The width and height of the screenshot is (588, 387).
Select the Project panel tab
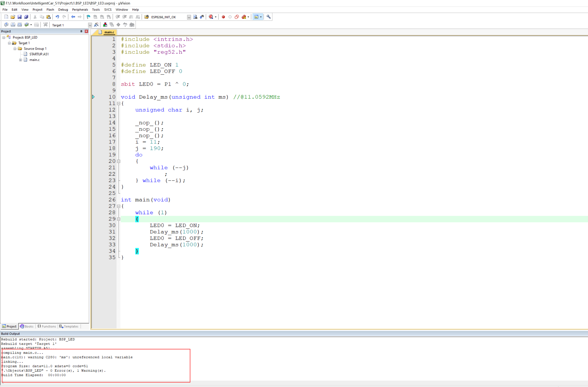[9, 326]
